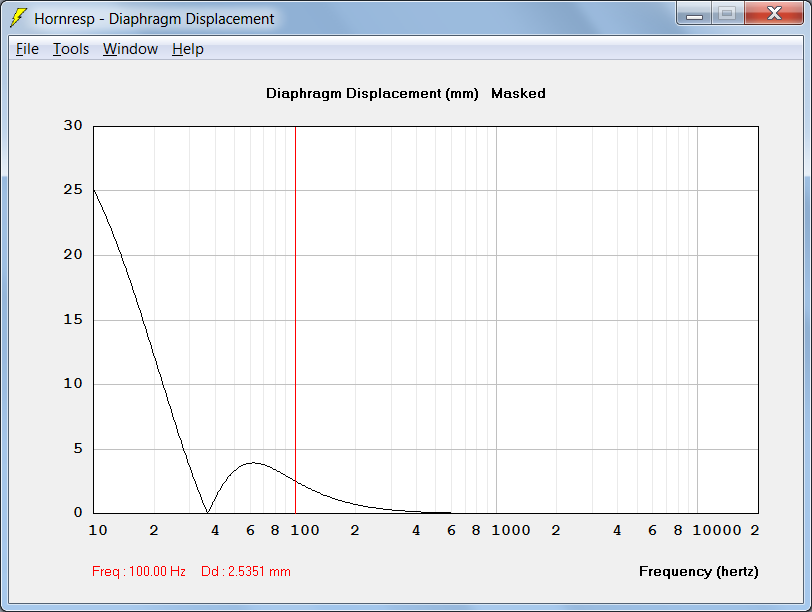Click the Hornresp lightning bolt icon
Image resolution: width=812 pixels, height=612 pixels.
pyautogui.click(x=18, y=18)
